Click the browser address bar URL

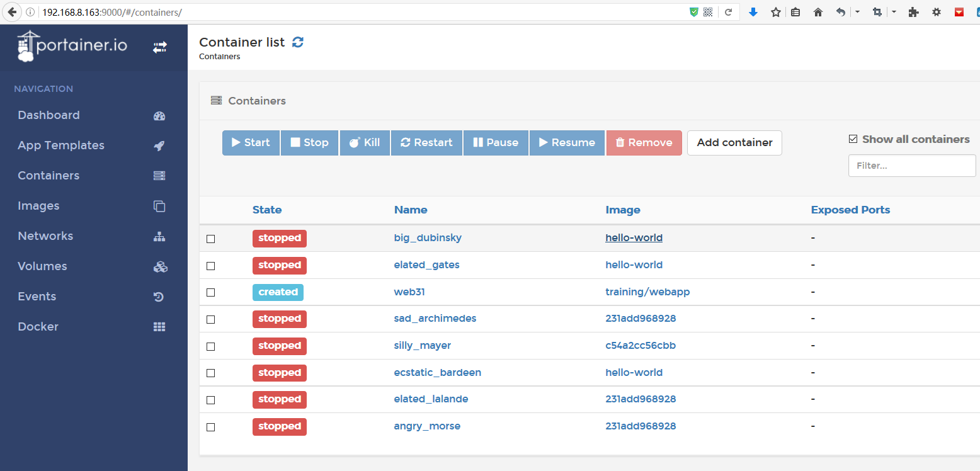point(113,12)
